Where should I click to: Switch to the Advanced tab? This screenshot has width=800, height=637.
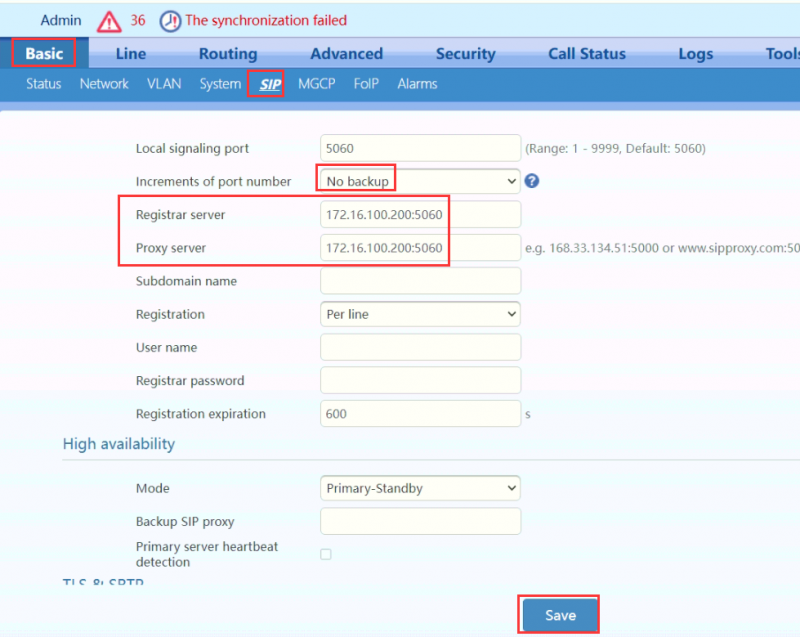pos(345,53)
